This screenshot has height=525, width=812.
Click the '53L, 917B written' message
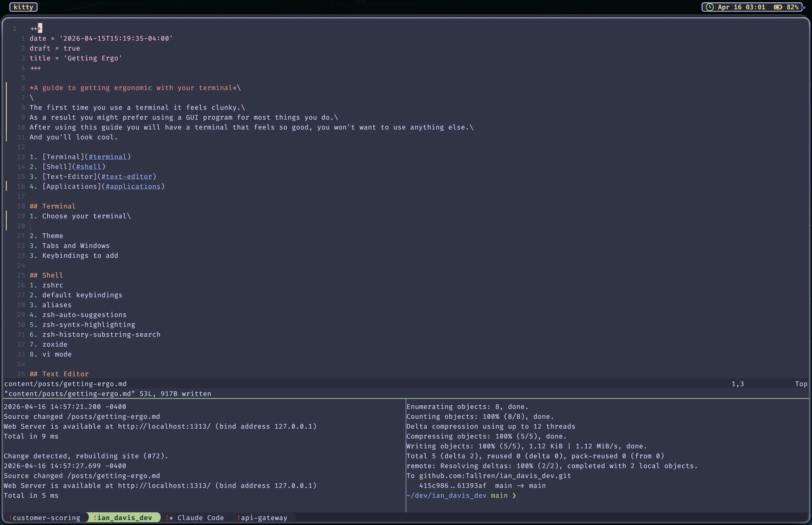(x=175, y=394)
